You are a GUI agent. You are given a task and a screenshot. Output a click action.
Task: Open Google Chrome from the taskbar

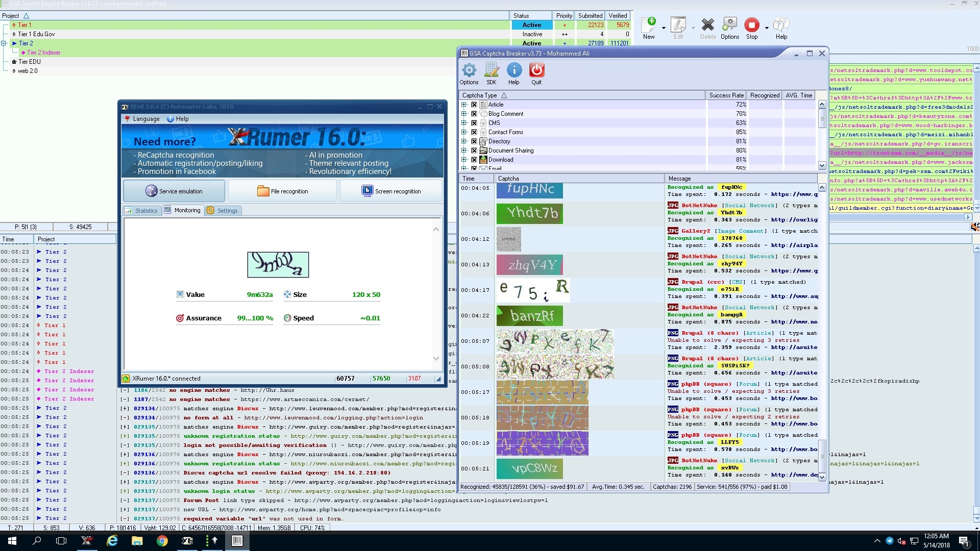pos(162,541)
